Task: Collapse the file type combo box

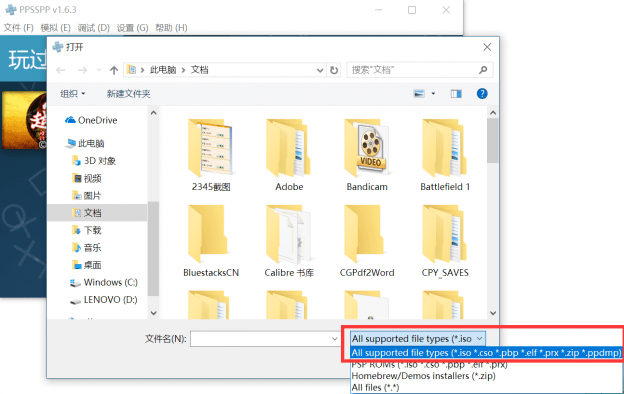Action: pos(480,339)
